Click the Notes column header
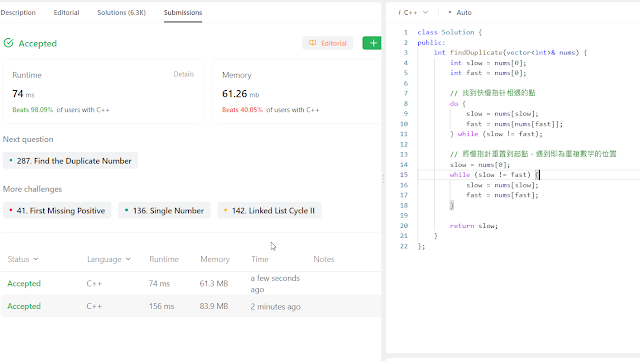640x361 pixels. coord(324,259)
